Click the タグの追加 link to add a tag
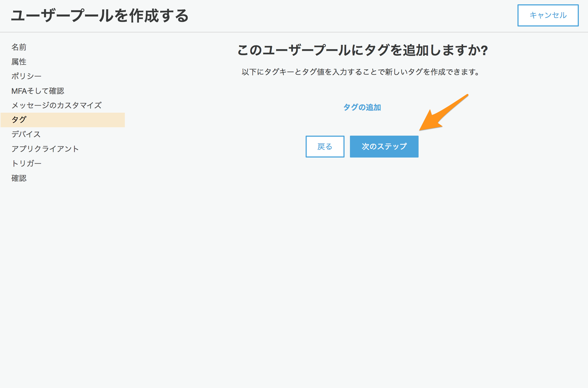 point(362,108)
